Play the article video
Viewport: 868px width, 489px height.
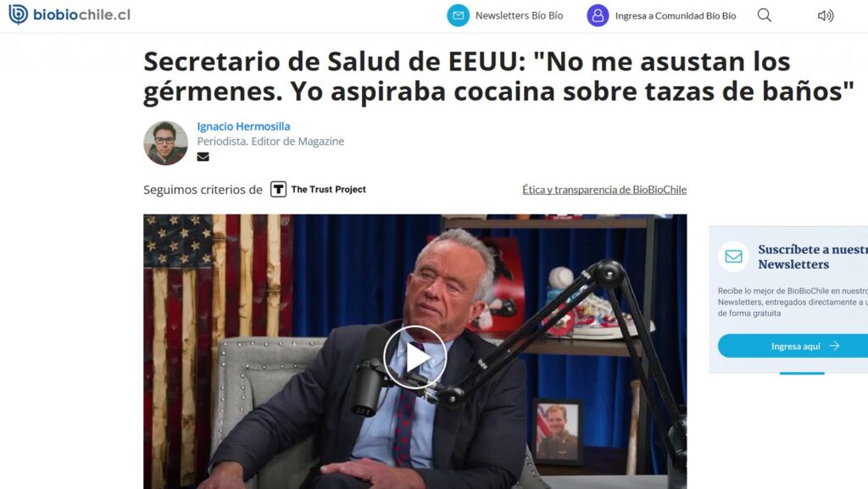click(415, 358)
